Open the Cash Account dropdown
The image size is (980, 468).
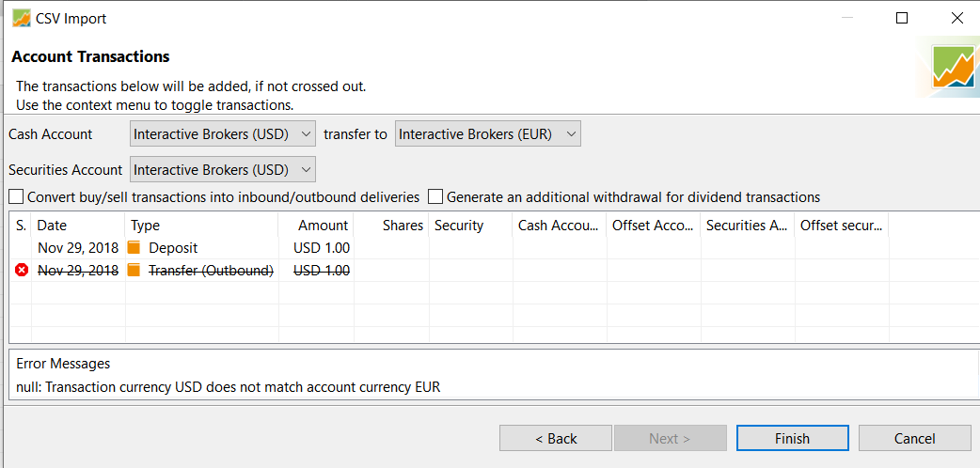pos(223,134)
